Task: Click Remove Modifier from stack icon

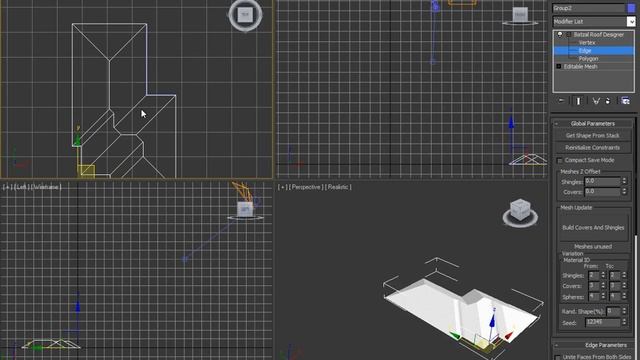Action: click(608, 101)
